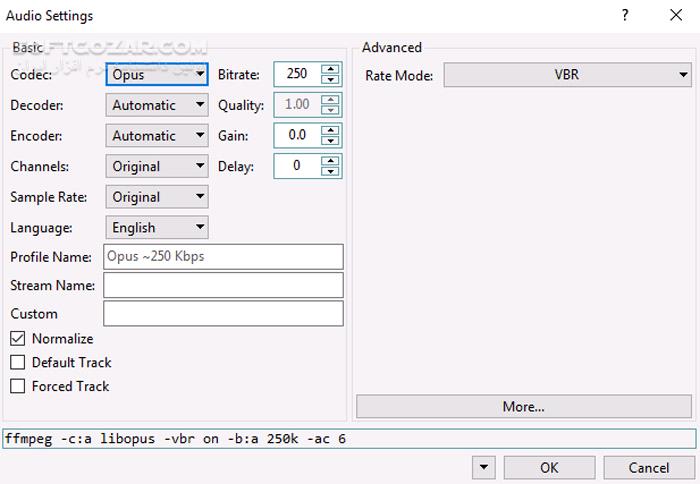The width and height of the screenshot is (700, 484).
Task: Decrease the Gain value with down arrow
Action: coord(331,141)
